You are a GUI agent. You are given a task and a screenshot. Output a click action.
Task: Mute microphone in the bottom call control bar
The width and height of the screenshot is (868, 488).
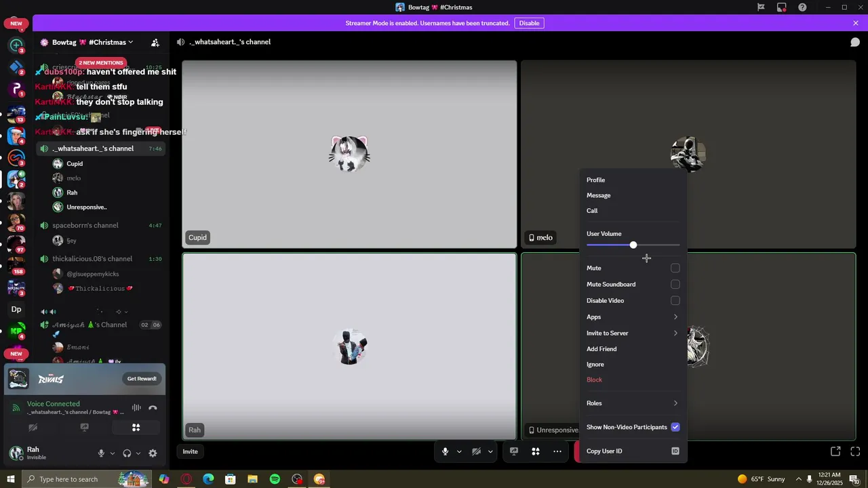coord(445,451)
